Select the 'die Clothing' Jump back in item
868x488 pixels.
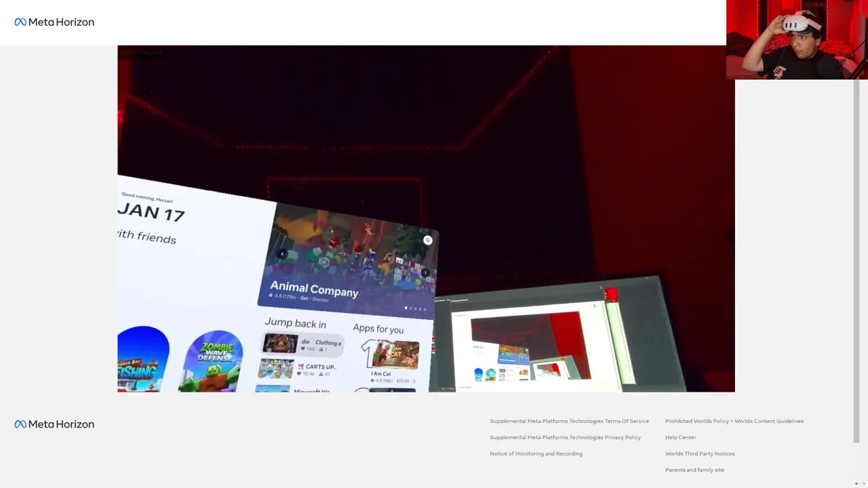(302, 344)
